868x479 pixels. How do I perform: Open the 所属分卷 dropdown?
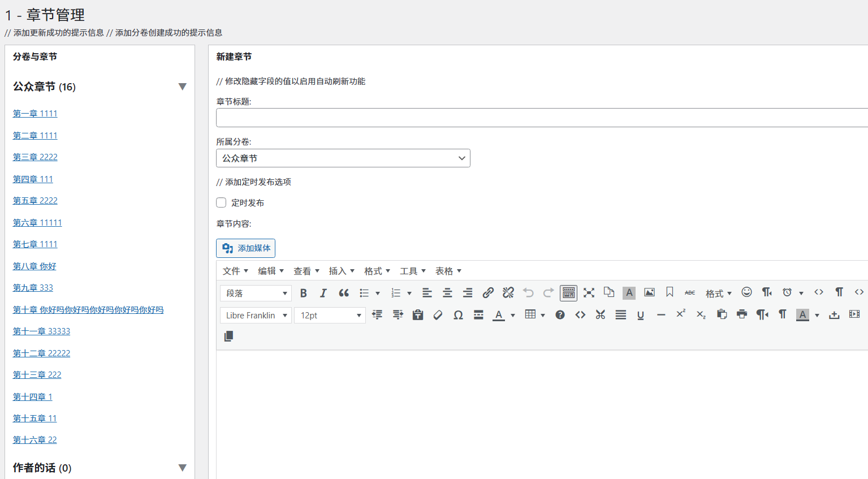click(x=343, y=158)
